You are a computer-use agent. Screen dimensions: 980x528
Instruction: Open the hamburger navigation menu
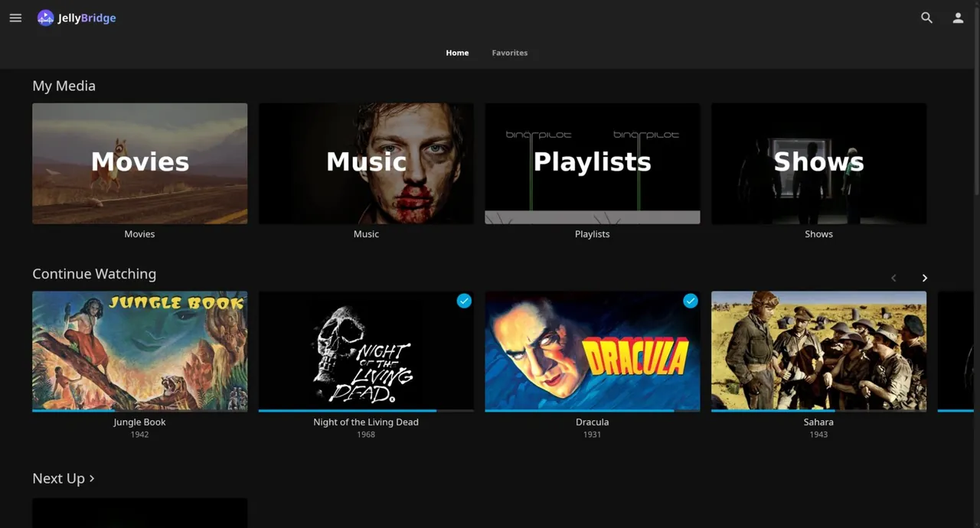[x=15, y=18]
